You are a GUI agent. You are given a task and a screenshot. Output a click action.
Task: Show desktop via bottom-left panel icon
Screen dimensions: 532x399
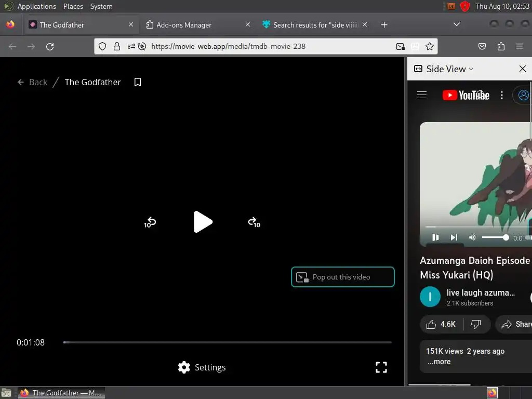[x=6, y=393]
